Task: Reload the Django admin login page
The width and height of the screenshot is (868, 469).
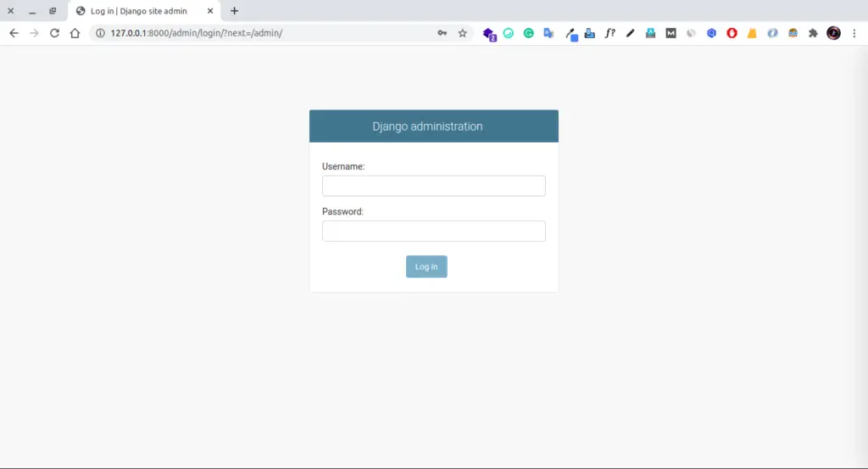Action: click(x=54, y=33)
